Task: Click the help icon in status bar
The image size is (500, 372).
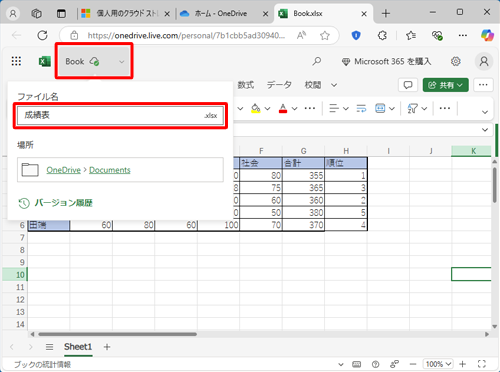Action: 375,364
